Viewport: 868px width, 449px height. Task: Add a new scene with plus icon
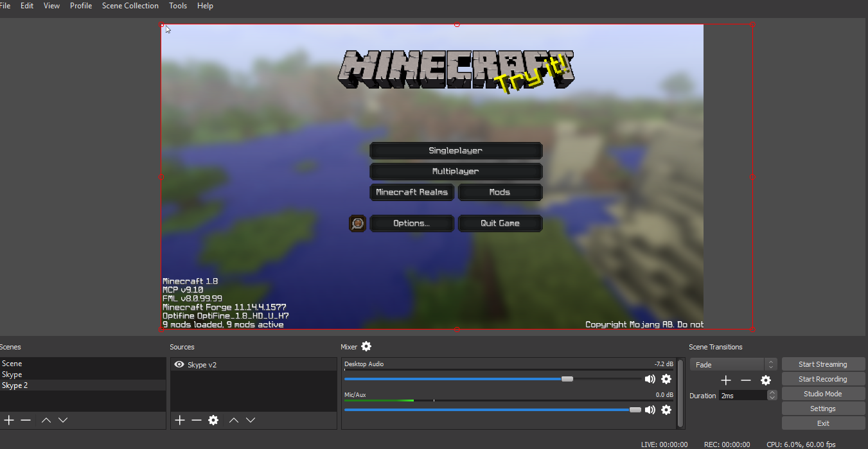coord(9,420)
